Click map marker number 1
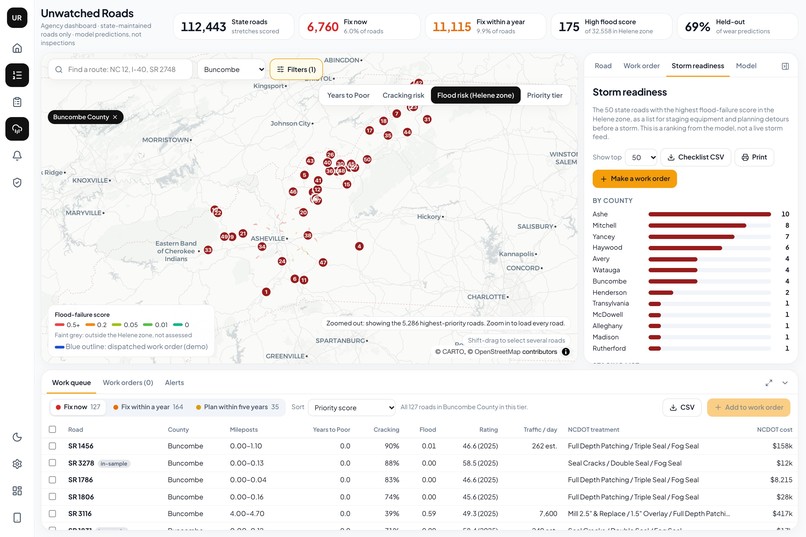 click(266, 292)
